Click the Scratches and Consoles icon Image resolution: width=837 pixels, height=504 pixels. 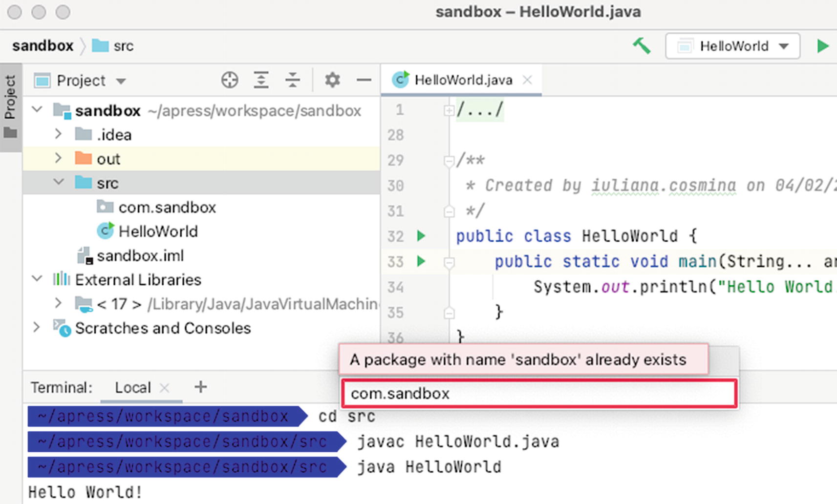[62, 328]
